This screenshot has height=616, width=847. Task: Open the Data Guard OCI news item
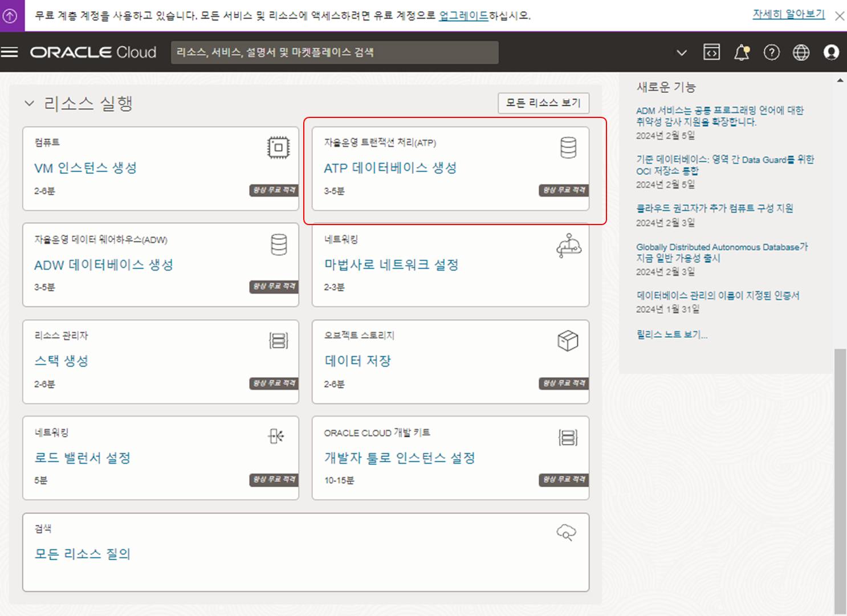725,165
